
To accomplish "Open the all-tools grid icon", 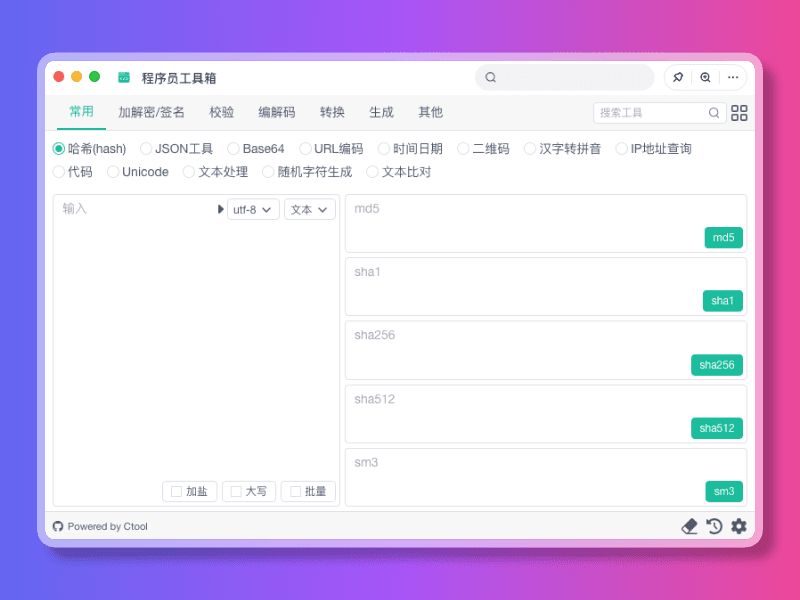I will [739, 113].
